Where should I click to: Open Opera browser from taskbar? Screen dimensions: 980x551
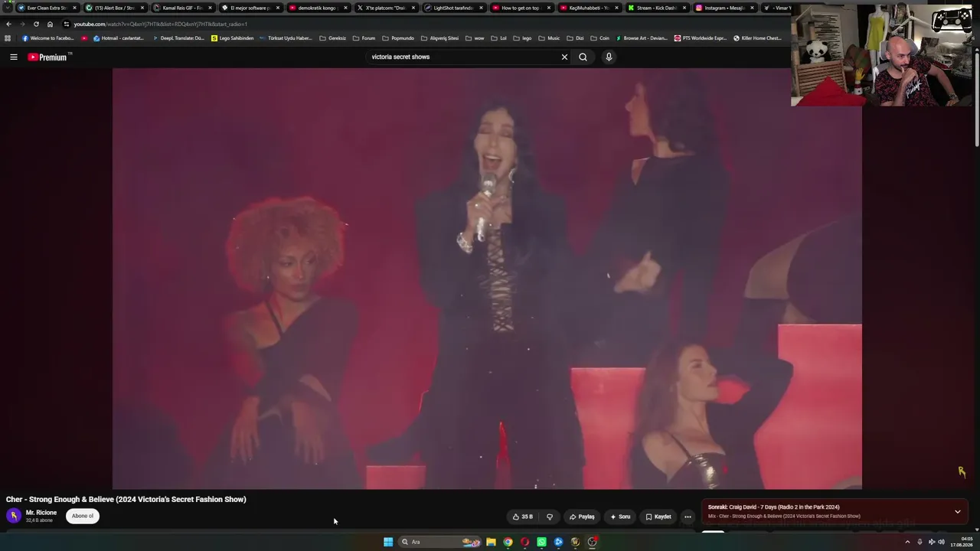click(524, 542)
